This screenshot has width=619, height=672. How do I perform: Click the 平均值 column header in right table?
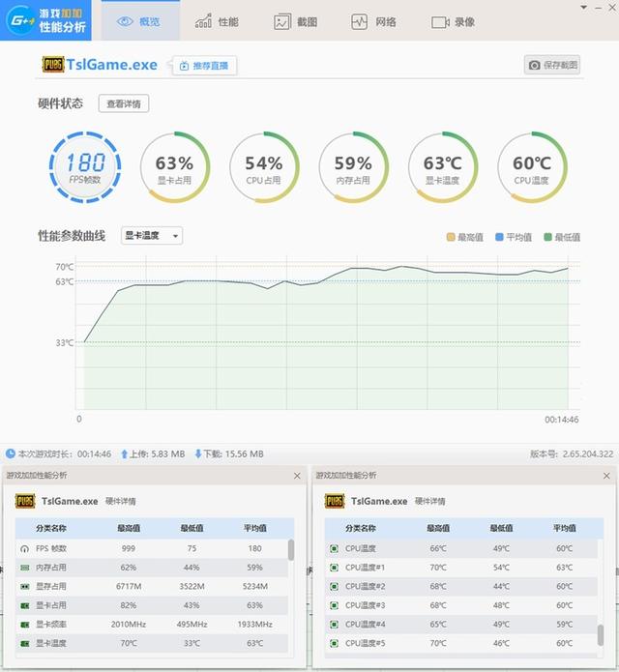click(x=565, y=528)
